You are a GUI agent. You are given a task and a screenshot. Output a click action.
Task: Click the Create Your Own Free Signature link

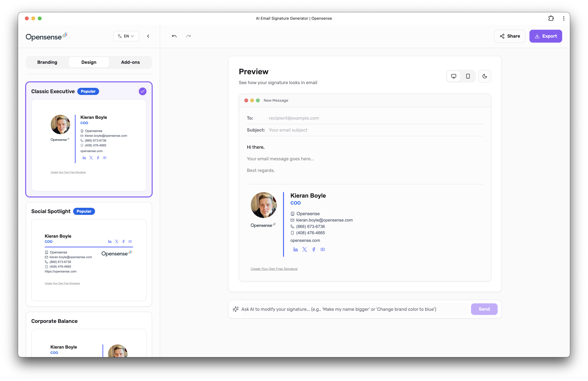click(x=274, y=269)
